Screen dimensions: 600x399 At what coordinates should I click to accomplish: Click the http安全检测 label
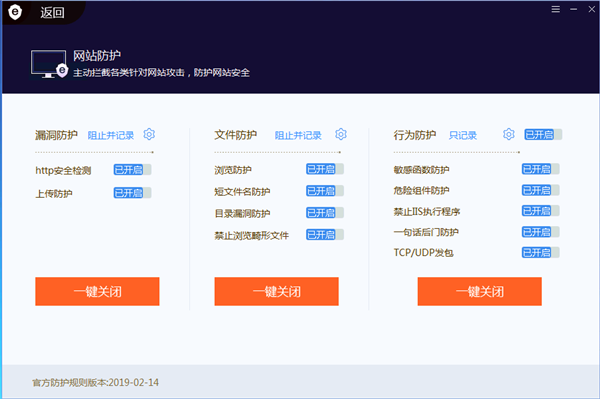[63, 171]
